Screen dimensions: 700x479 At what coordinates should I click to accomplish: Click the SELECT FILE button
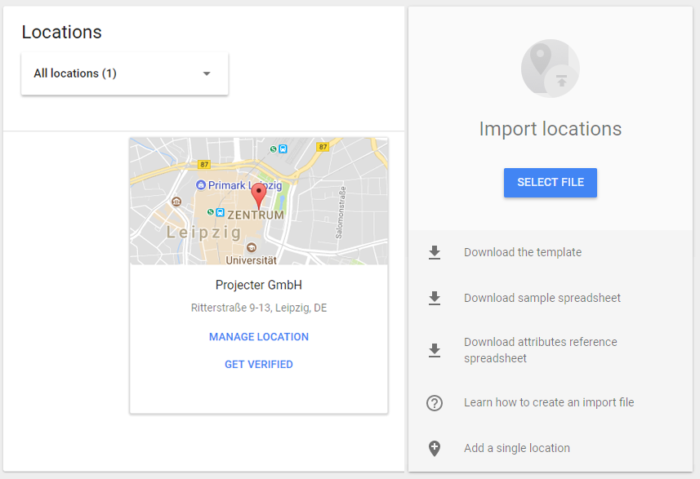point(550,183)
